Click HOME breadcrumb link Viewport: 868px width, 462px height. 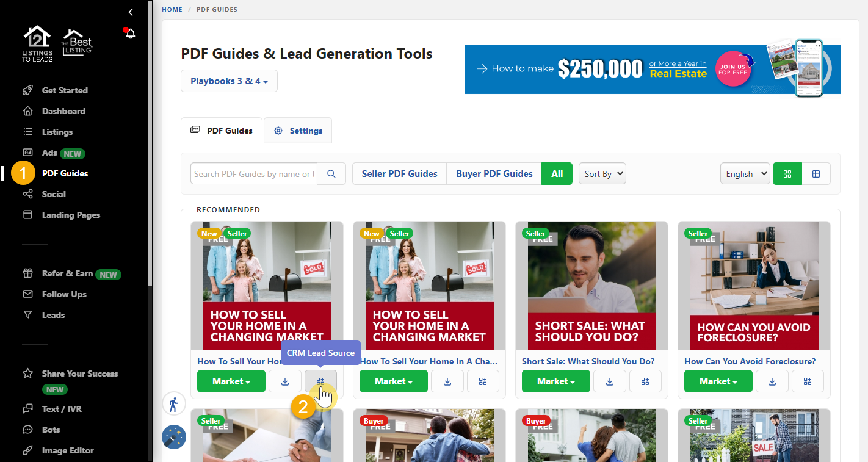172,10
